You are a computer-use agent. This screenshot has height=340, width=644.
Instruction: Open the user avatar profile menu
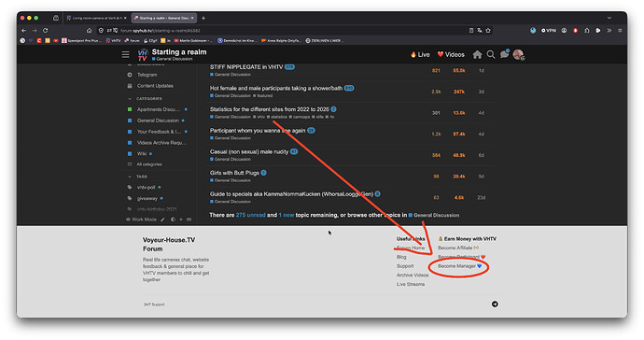click(x=518, y=54)
